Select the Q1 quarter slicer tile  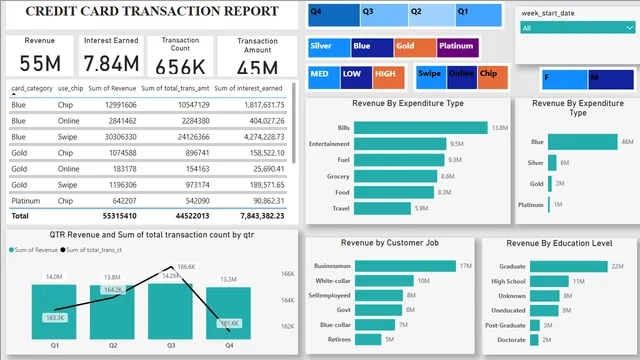pos(479,15)
